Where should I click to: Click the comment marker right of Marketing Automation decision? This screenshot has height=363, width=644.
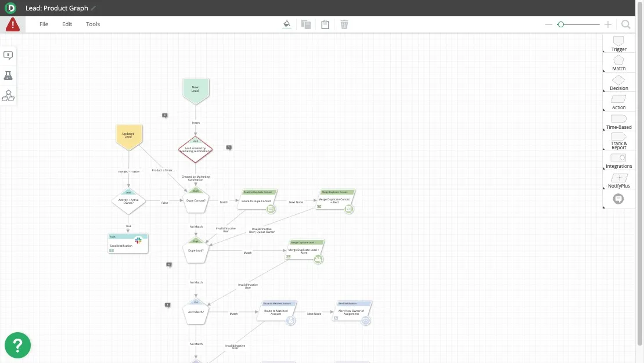click(x=229, y=148)
